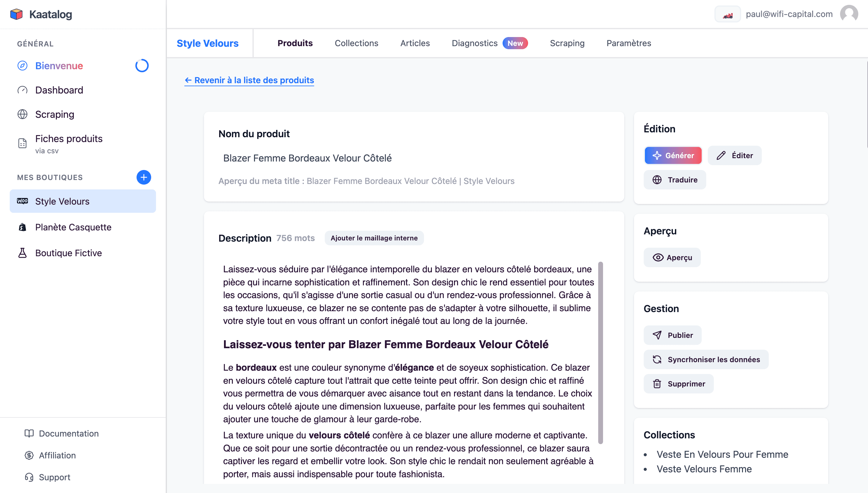Click the user avatar icon
The height and width of the screenshot is (493, 868).
click(849, 14)
